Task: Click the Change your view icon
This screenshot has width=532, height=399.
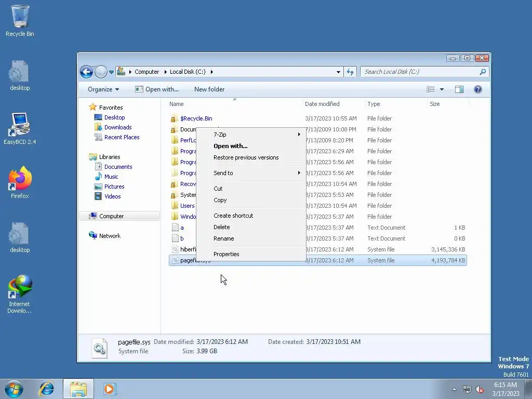Action: click(431, 89)
